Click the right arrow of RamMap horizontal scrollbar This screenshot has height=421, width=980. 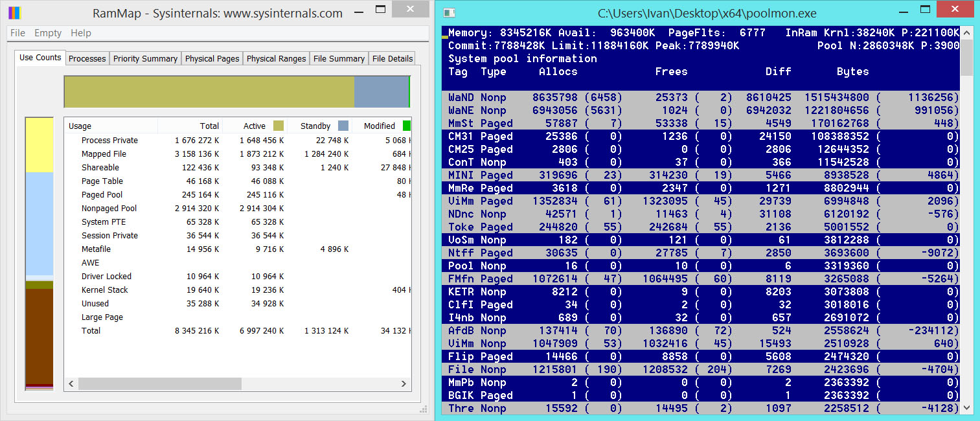pyautogui.click(x=405, y=384)
